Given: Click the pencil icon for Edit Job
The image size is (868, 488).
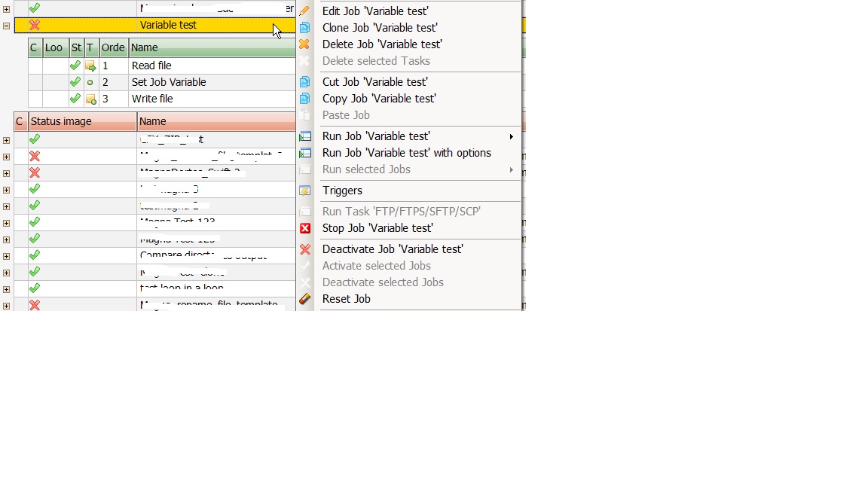Looking at the screenshot, I should 305,11.
